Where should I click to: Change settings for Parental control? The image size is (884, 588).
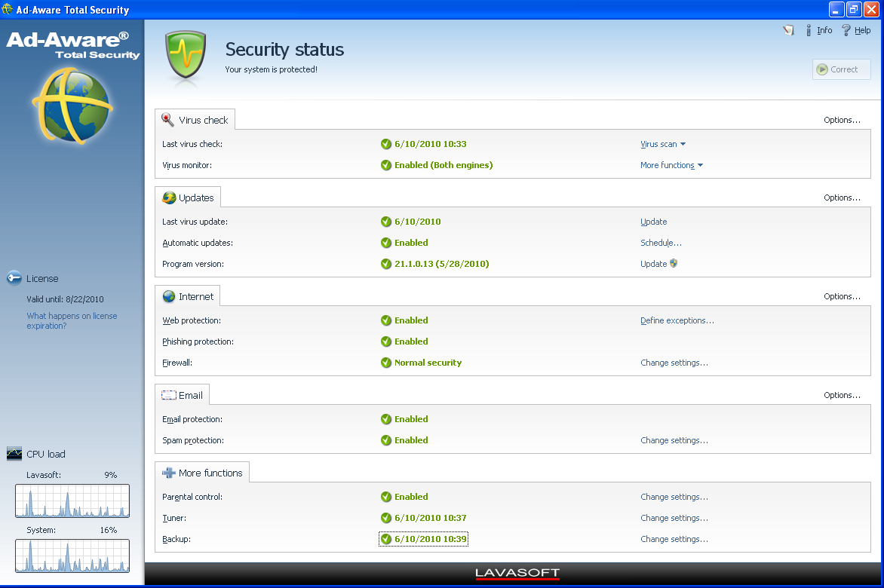click(x=674, y=497)
